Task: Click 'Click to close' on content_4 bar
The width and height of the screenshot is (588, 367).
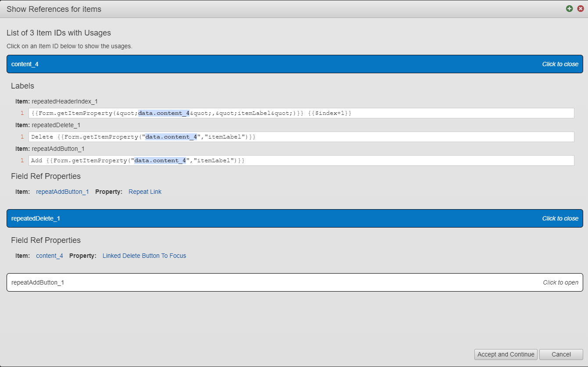Action: point(560,64)
